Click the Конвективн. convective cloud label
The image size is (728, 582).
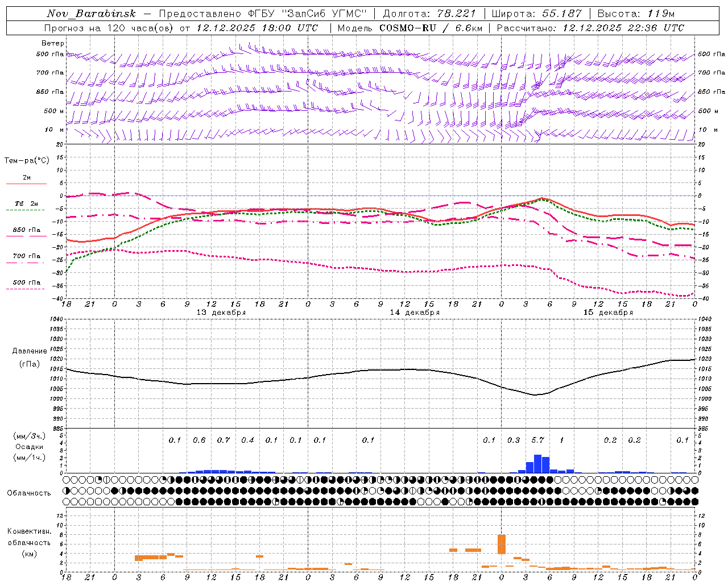[29, 531]
